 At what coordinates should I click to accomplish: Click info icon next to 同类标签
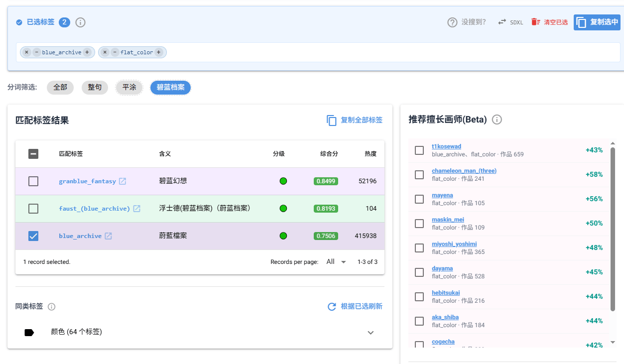click(x=51, y=307)
